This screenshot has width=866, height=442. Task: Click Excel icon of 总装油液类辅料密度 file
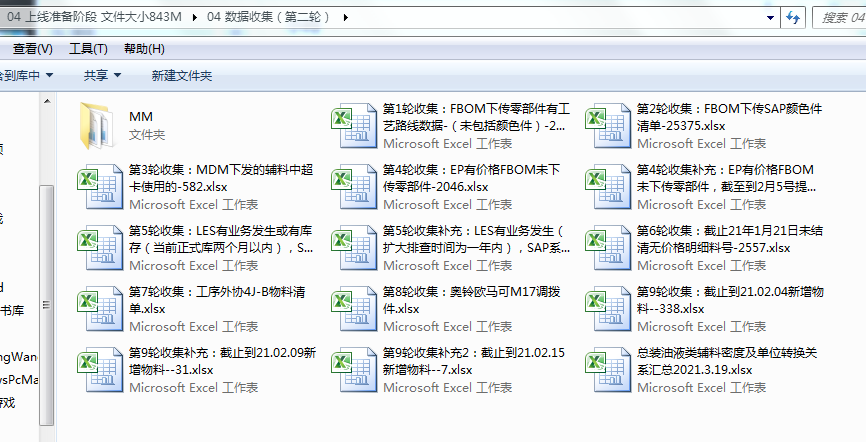click(606, 369)
